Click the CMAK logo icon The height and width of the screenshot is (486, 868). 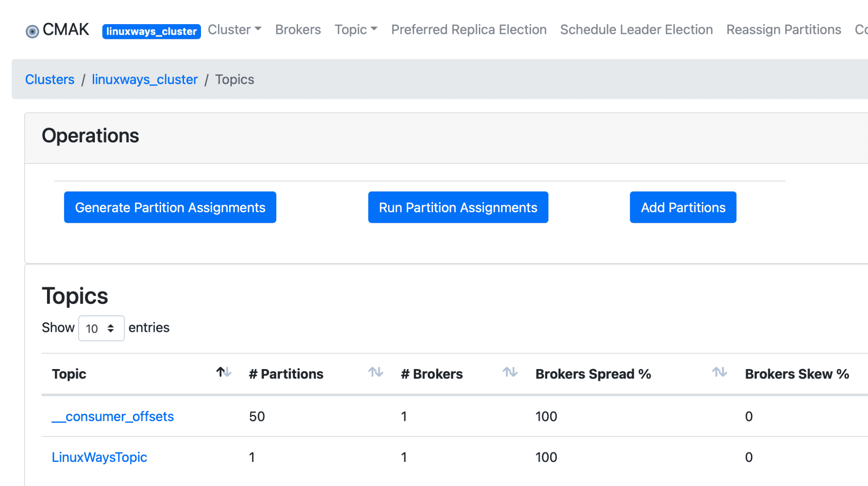(32, 31)
